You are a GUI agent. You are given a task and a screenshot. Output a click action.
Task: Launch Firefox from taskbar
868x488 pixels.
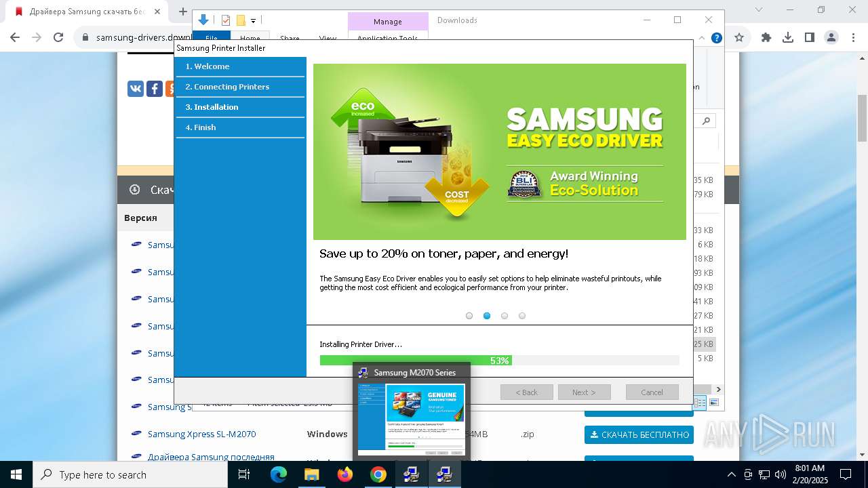(344, 474)
